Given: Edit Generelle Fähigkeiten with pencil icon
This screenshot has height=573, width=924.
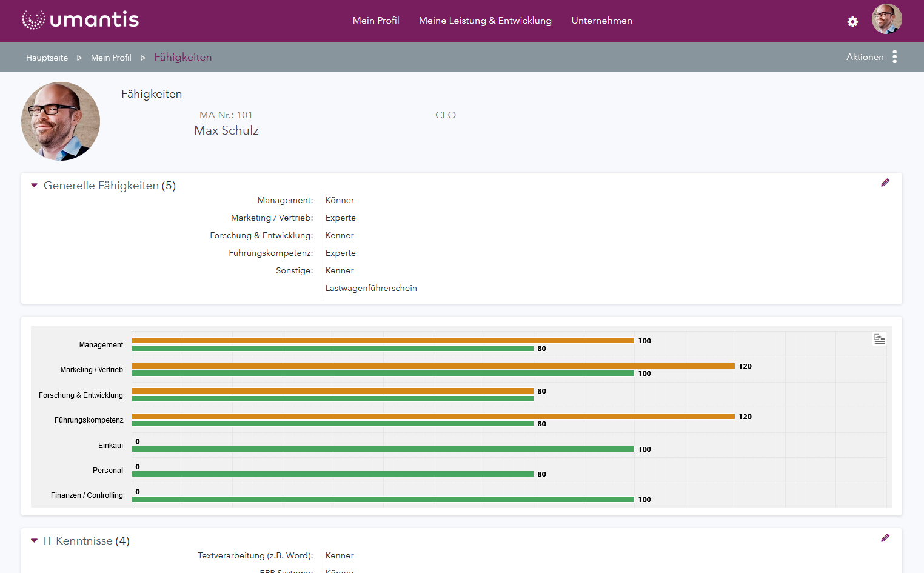Looking at the screenshot, I should point(885,183).
